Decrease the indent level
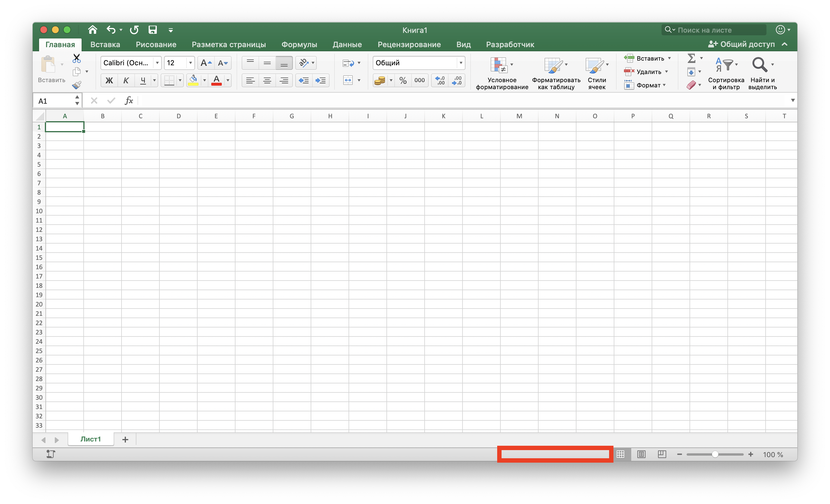This screenshot has height=504, width=830. click(304, 80)
